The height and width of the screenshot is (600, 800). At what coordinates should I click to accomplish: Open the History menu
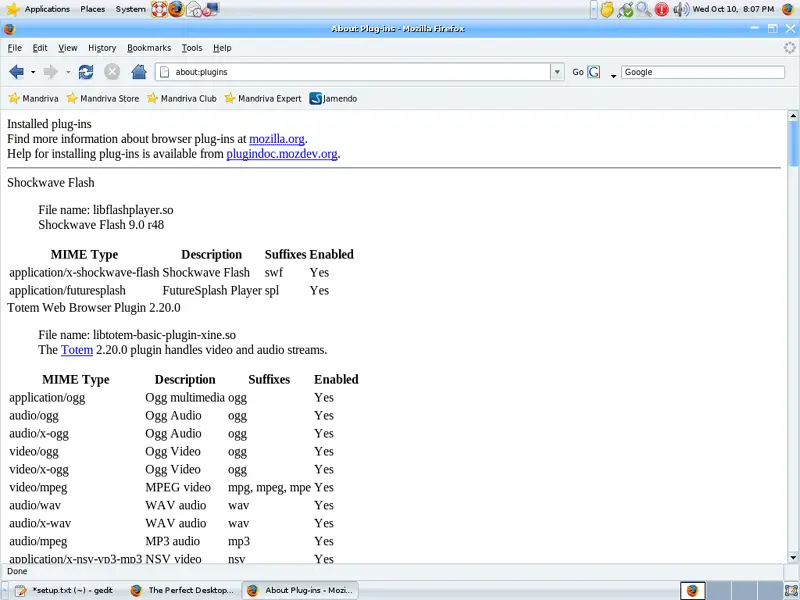(x=102, y=48)
